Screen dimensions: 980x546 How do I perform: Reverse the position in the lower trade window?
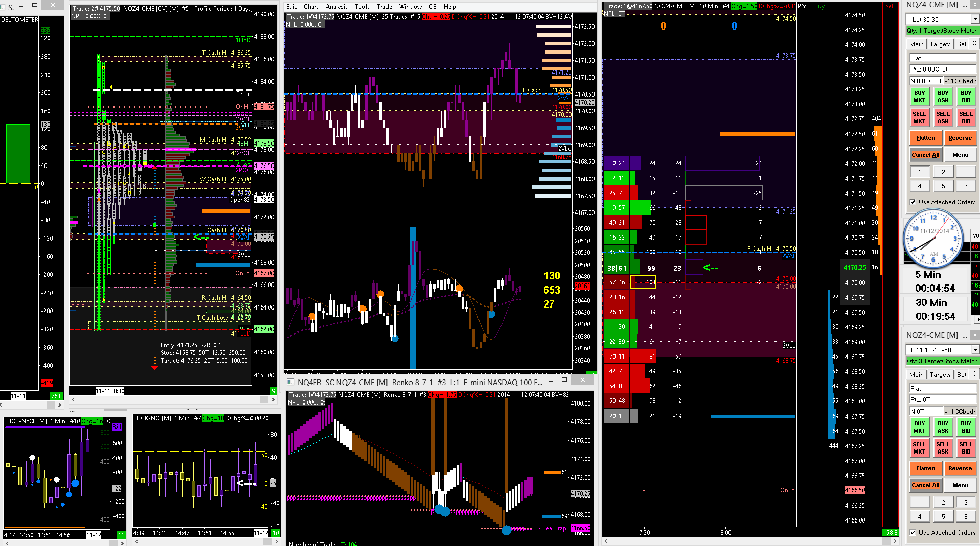pos(960,468)
